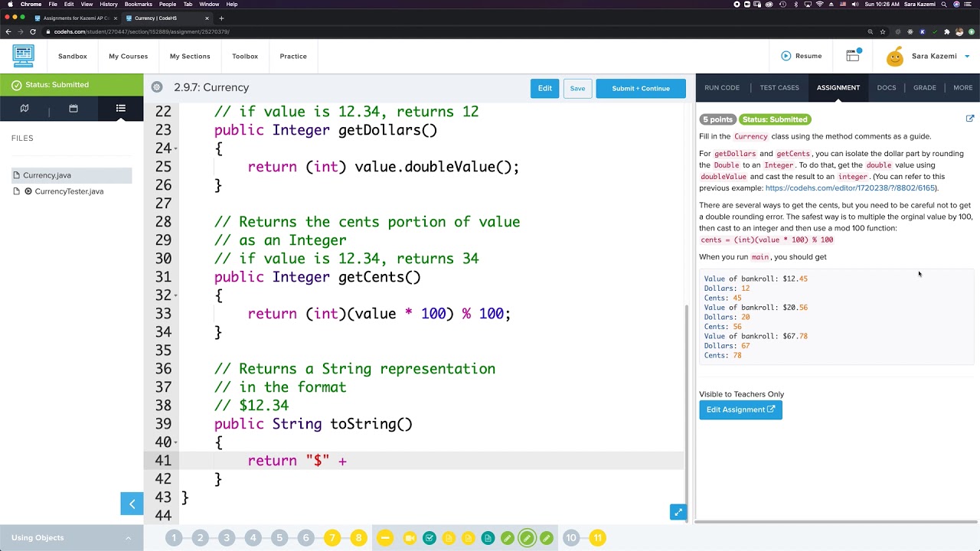Open the calendar view sidebar icon

[73, 109]
